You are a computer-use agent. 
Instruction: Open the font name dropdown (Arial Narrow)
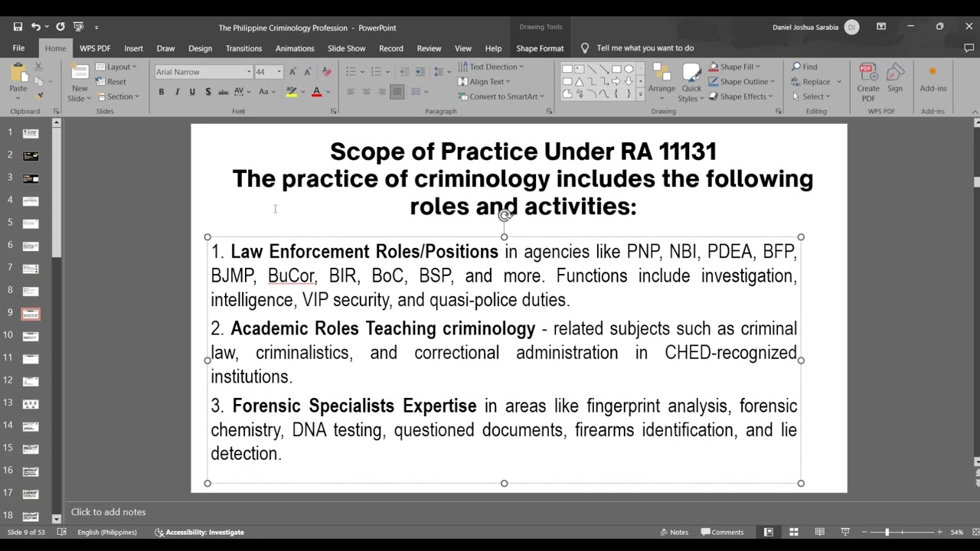click(x=249, y=72)
